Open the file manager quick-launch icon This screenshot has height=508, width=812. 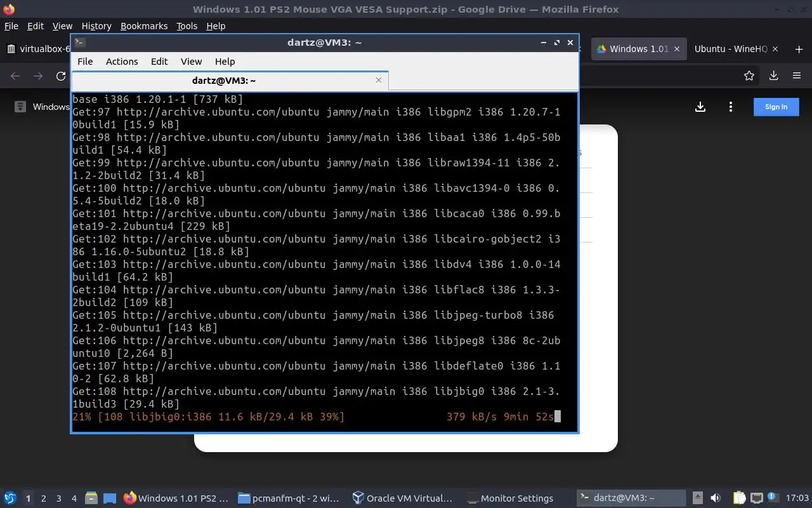[91, 498]
